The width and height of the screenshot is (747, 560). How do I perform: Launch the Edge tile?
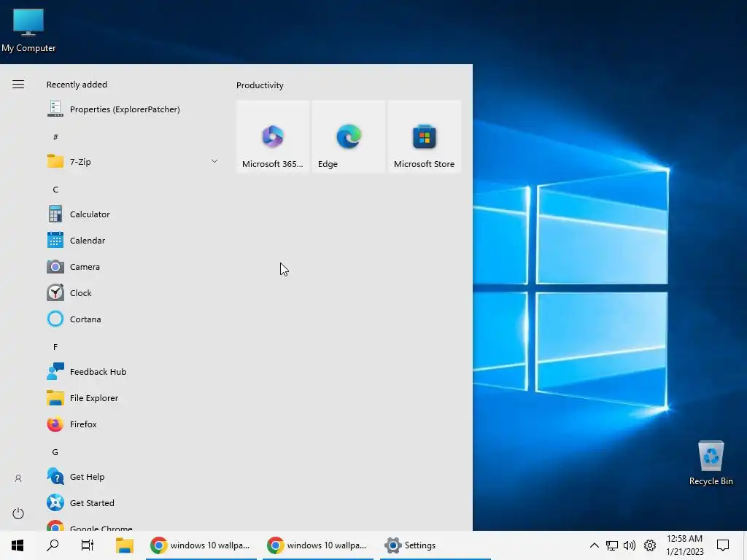349,136
